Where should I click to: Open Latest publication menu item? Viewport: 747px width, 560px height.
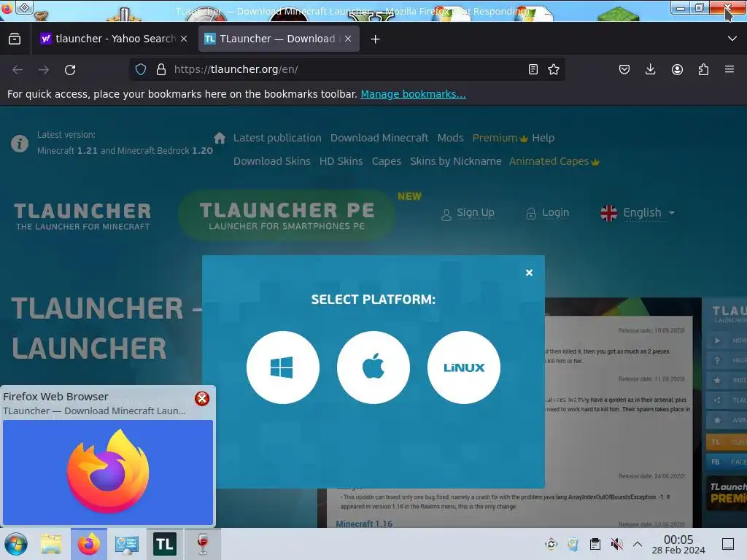(x=277, y=138)
